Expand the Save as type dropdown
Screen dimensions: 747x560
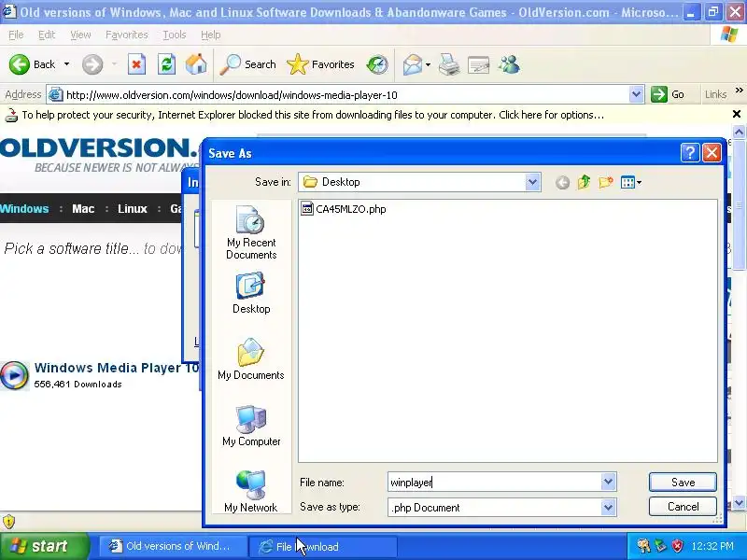coord(609,508)
